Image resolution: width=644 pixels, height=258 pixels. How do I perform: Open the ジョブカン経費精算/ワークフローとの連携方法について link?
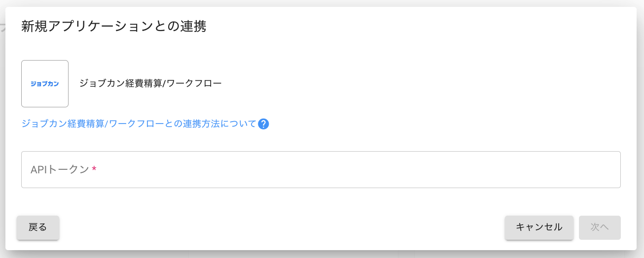point(139,124)
